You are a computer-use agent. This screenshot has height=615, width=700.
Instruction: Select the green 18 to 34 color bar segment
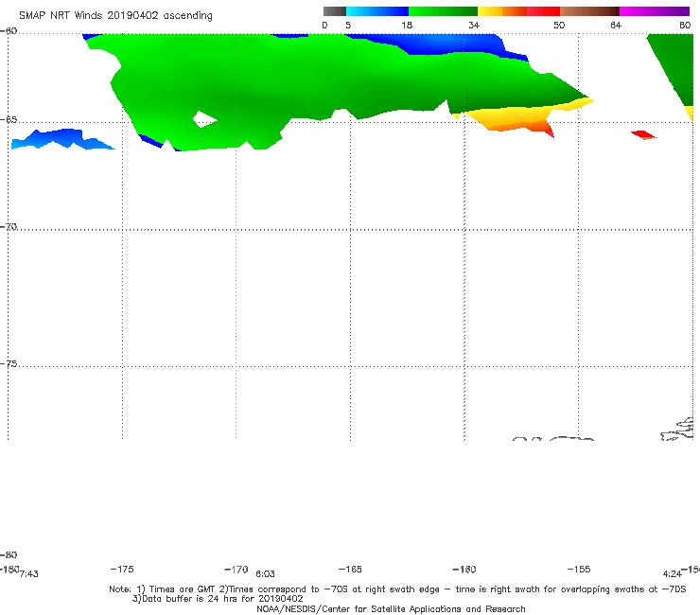pyautogui.click(x=443, y=11)
